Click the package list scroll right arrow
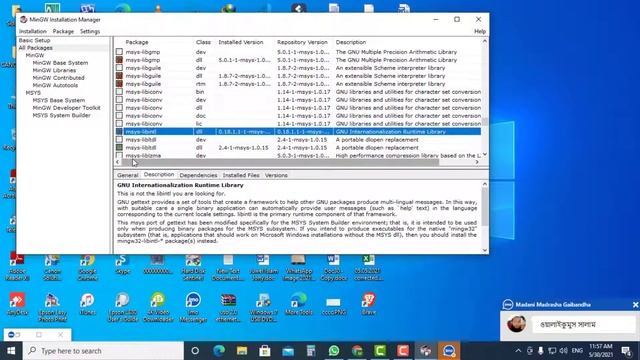Screen dimensions: 640x360 coord(477,162)
